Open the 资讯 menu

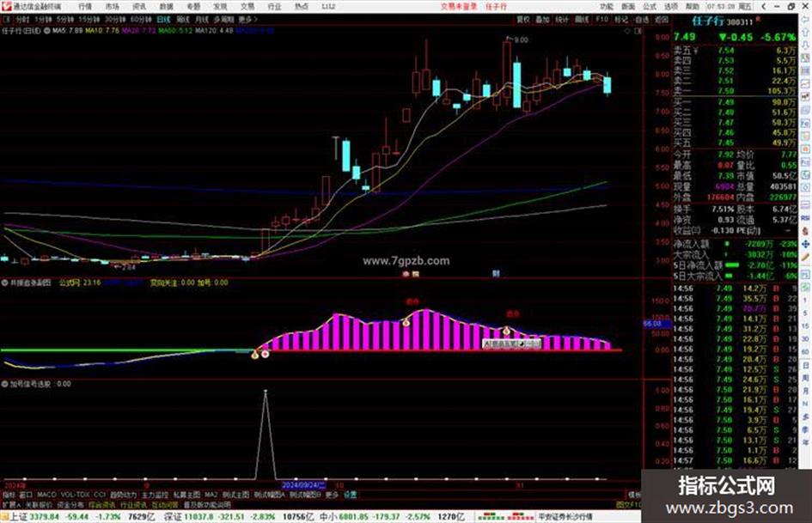[139, 7]
